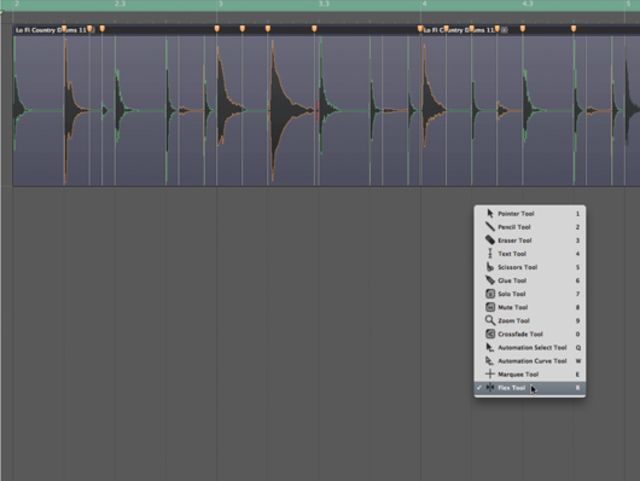Viewport: 640px width, 481px height.
Task: Choose the Pencil Tool icon
Action: [x=490, y=227]
